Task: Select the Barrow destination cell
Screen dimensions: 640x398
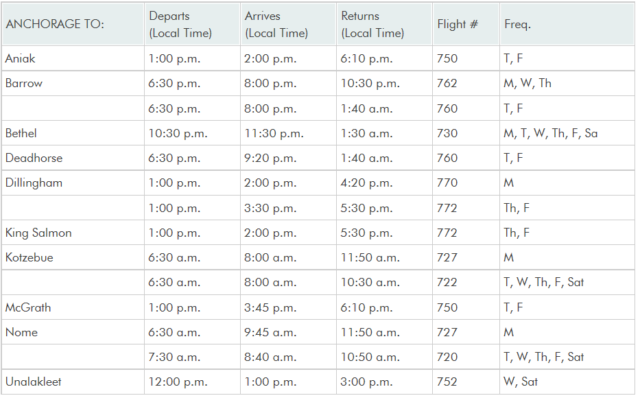Action: 73,83
